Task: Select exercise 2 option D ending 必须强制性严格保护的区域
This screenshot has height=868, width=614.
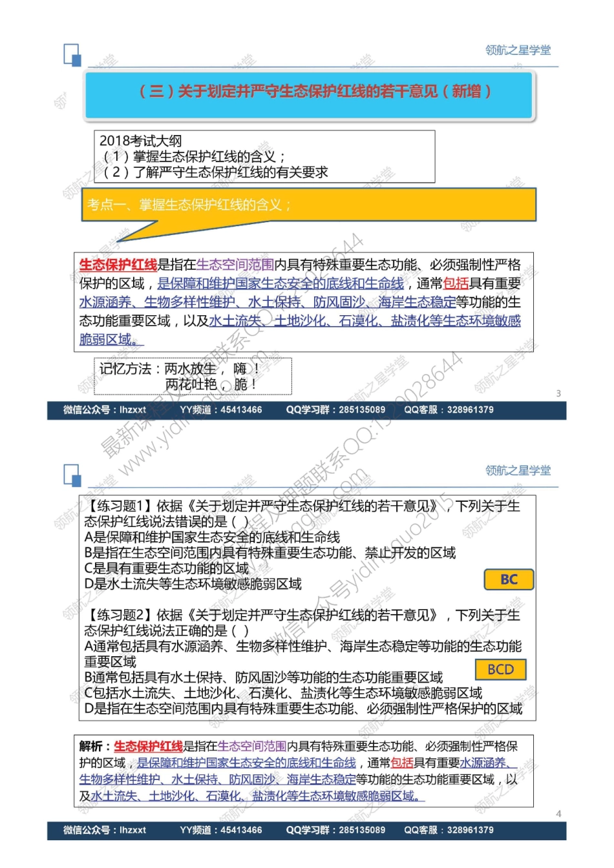Action: tap(303, 708)
